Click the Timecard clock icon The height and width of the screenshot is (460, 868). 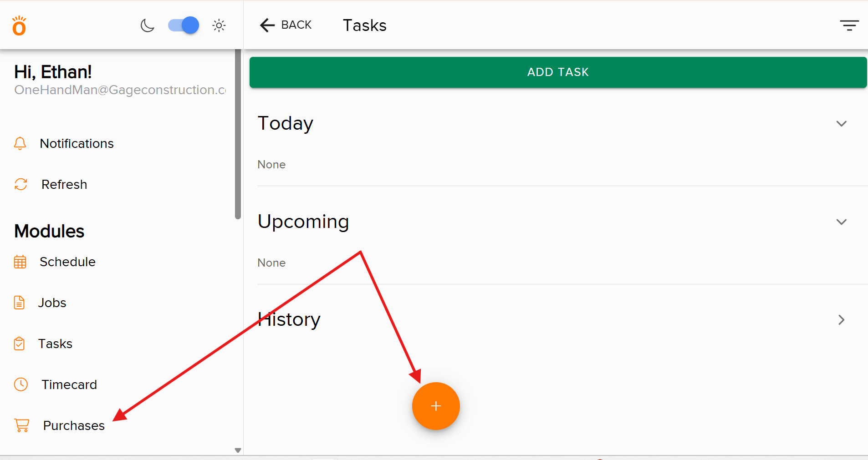coord(21,384)
